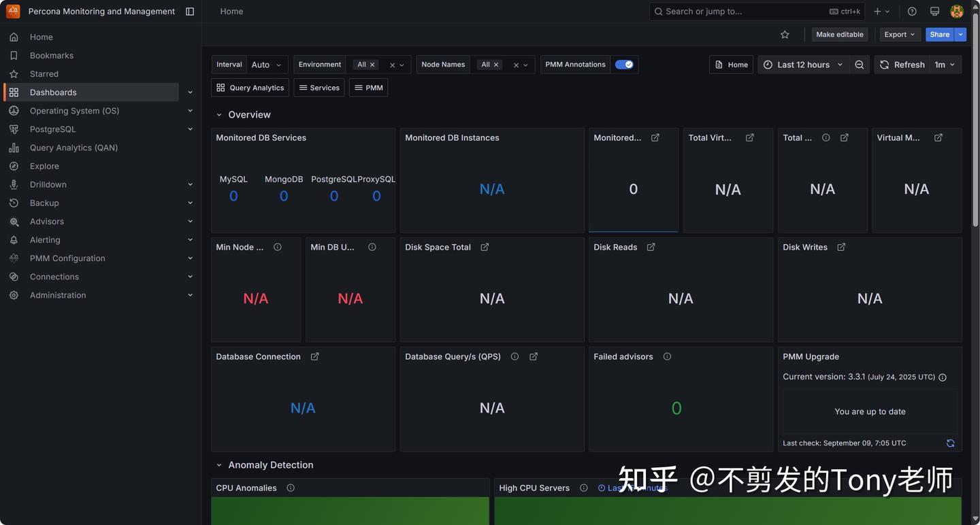This screenshot has height=525, width=980.
Task: Open the PMM links menu
Action: [368, 88]
